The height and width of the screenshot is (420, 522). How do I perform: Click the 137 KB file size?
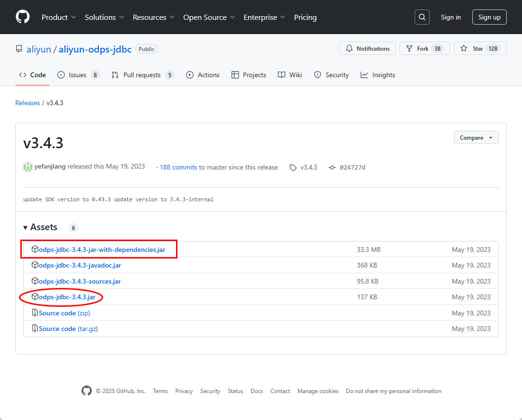367,297
